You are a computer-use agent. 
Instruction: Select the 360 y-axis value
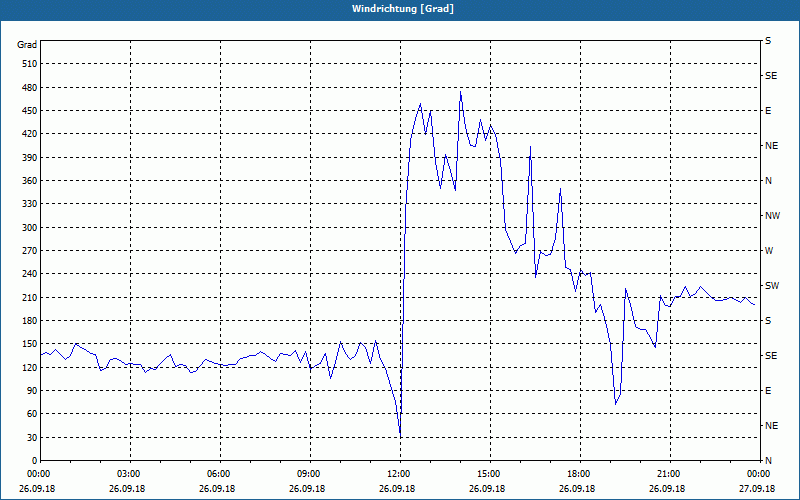click(30, 181)
